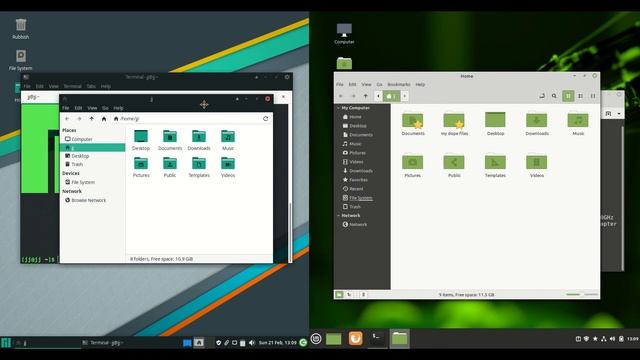Open Thunar Help menu
This screenshot has width=640, height=360.
(118, 108)
